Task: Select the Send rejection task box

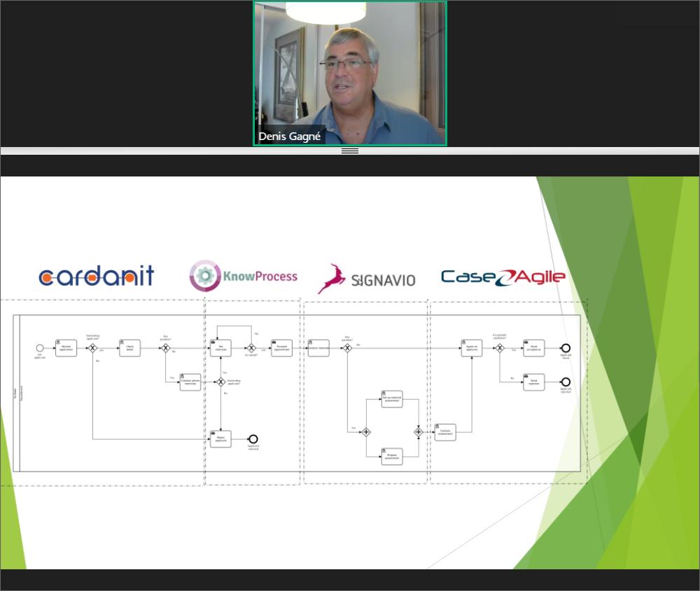Action: click(534, 382)
